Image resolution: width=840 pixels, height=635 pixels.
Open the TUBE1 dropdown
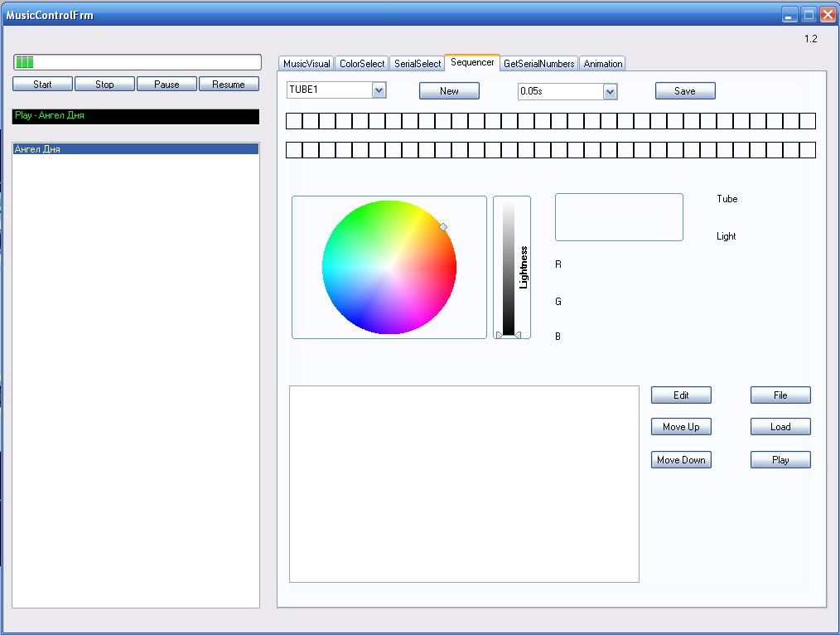click(x=379, y=90)
